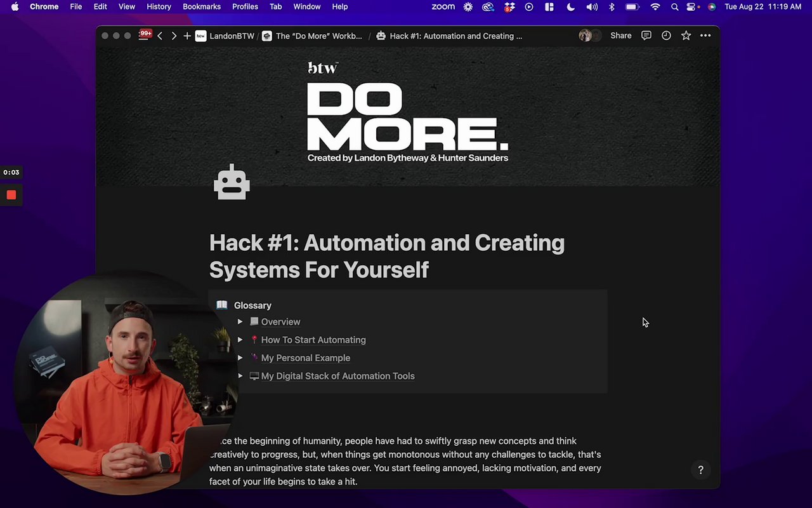812x508 pixels.
Task: Click the circled play menu bar icon
Action: [529, 6]
